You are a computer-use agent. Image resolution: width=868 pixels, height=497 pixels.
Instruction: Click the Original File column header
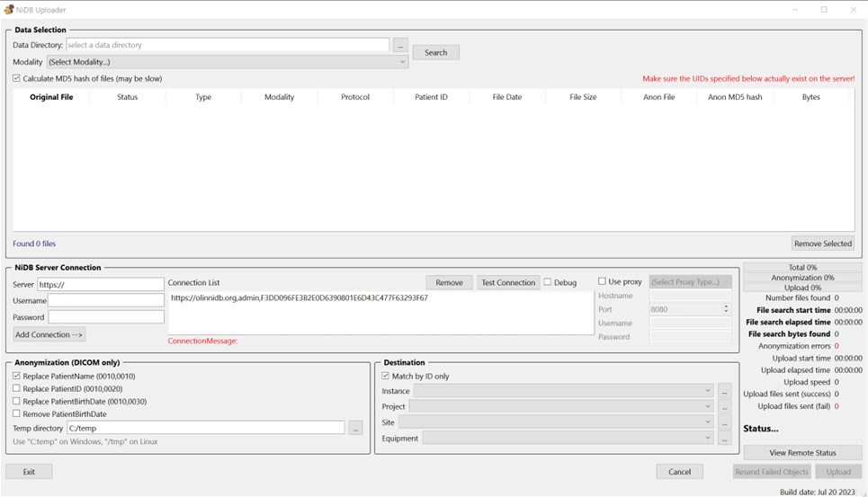pos(51,97)
